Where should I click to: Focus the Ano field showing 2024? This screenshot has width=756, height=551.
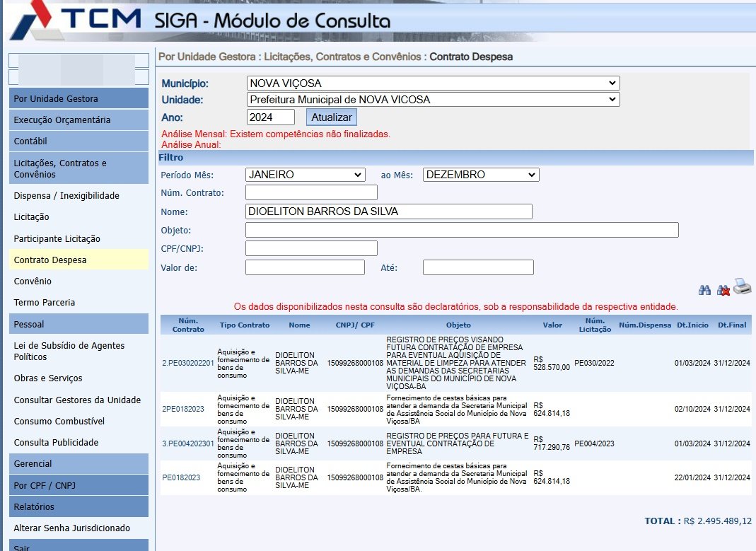[270, 117]
